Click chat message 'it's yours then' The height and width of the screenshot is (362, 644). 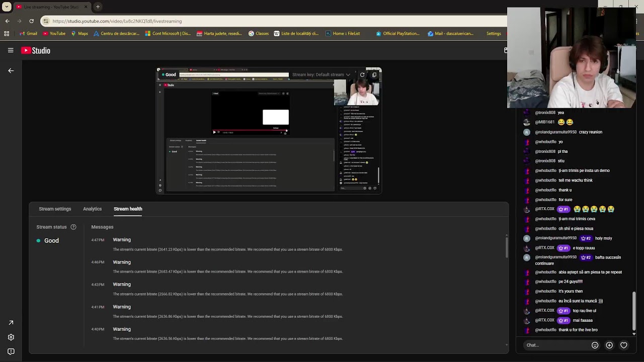point(571,292)
